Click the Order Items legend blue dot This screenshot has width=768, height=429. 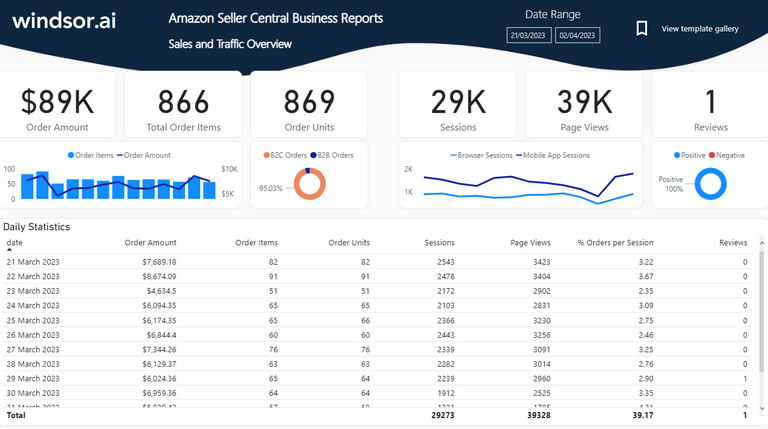click(x=71, y=155)
